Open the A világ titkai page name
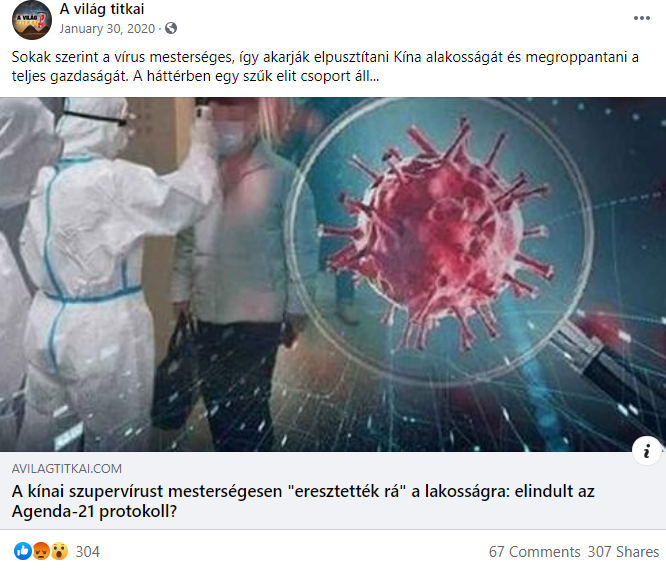666x570 pixels. point(102,9)
